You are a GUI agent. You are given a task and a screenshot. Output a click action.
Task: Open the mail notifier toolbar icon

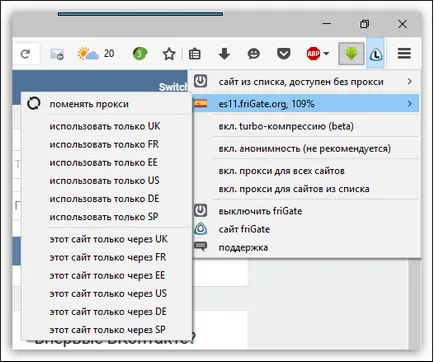click(x=57, y=54)
